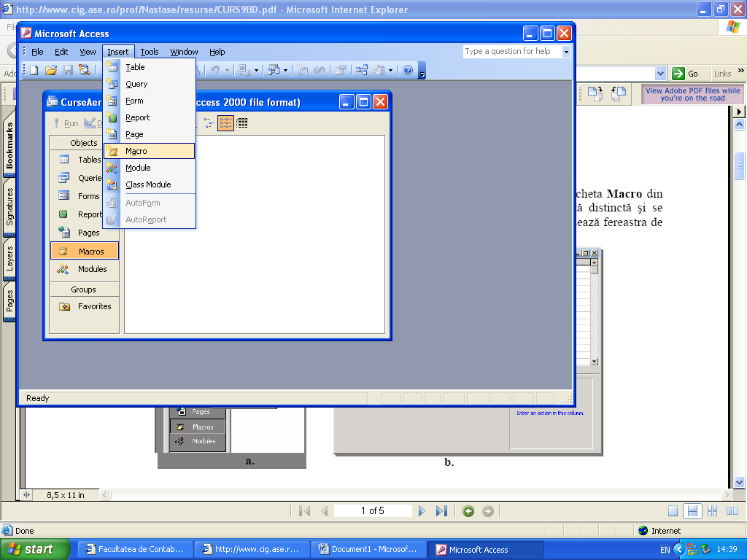Choose Query from the Insert menu

(150, 84)
